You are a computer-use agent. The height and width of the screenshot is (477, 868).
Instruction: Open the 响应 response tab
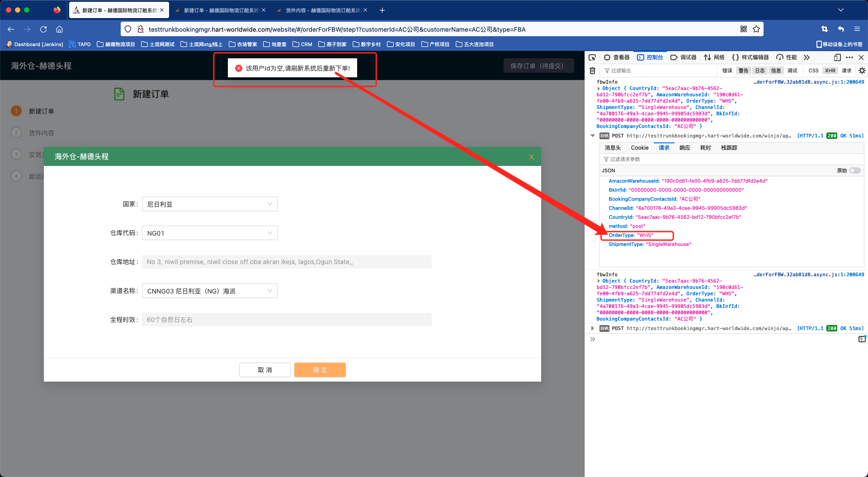point(684,148)
